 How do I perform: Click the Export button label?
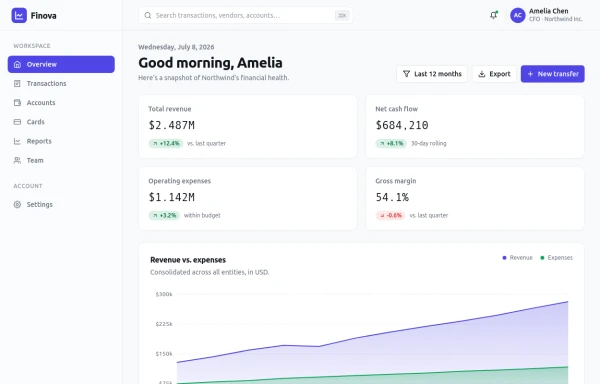tap(500, 74)
